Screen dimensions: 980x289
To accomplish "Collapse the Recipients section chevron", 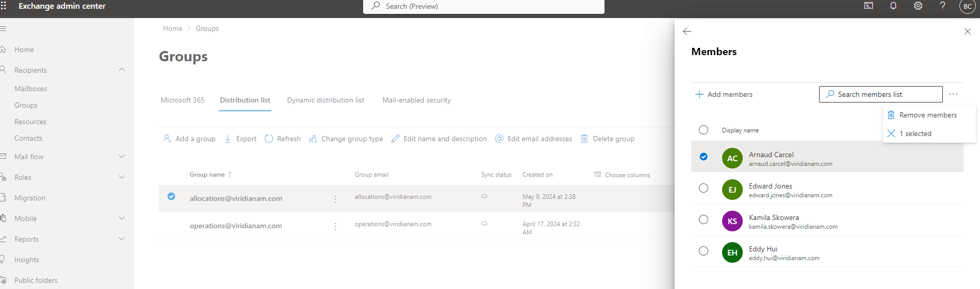I will pyautogui.click(x=122, y=70).
